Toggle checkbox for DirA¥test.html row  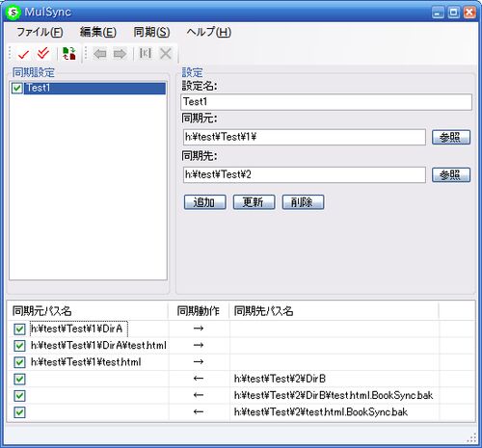[x=19, y=346]
